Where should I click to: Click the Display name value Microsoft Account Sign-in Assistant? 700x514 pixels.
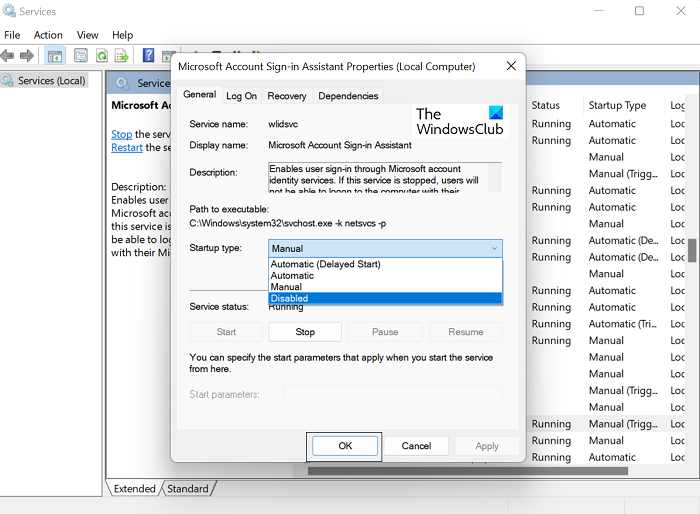(340, 145)
